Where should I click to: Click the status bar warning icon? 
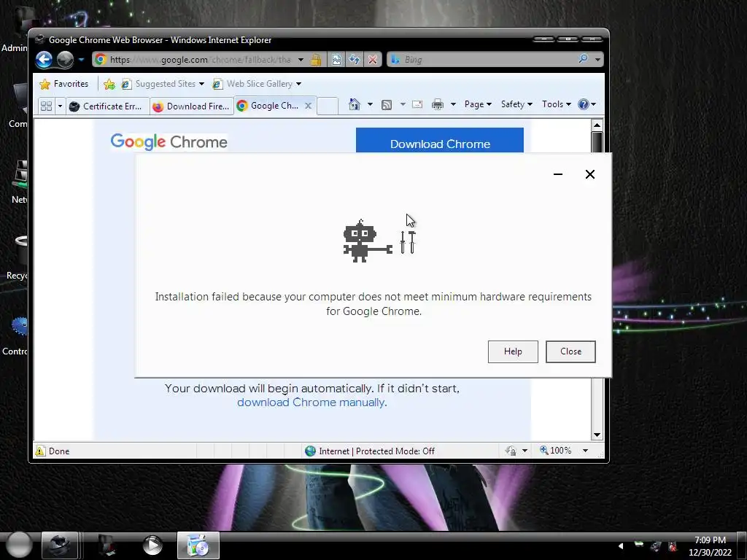coord(41,451)
